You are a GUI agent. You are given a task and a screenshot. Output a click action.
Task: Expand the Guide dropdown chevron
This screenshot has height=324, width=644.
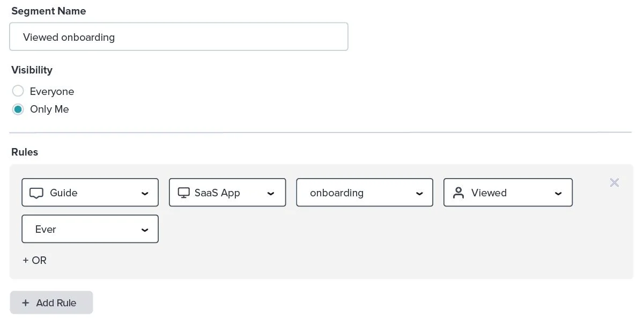[145, 194]
